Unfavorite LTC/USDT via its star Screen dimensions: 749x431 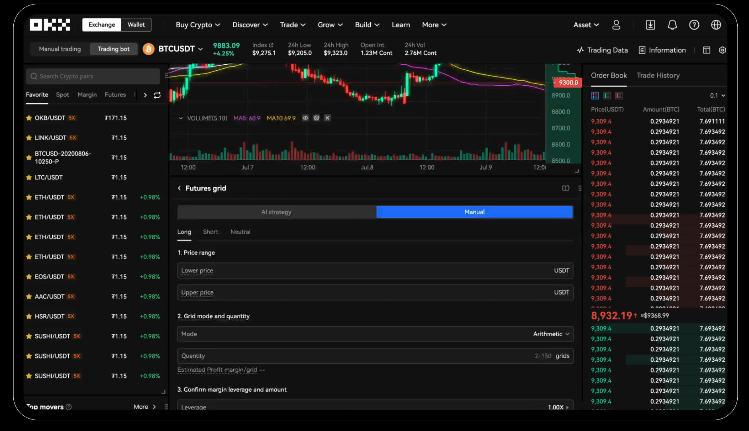pyautogui.click(x=29, y=177)
